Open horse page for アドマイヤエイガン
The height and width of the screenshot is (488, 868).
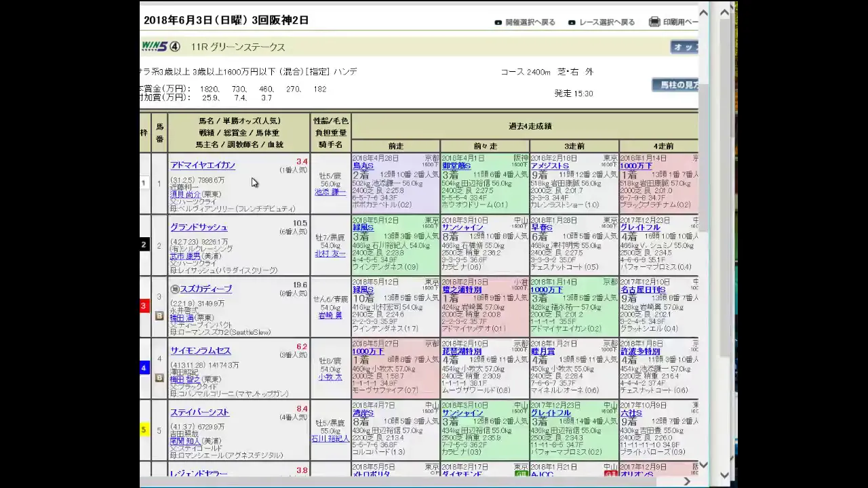[203, 165]
